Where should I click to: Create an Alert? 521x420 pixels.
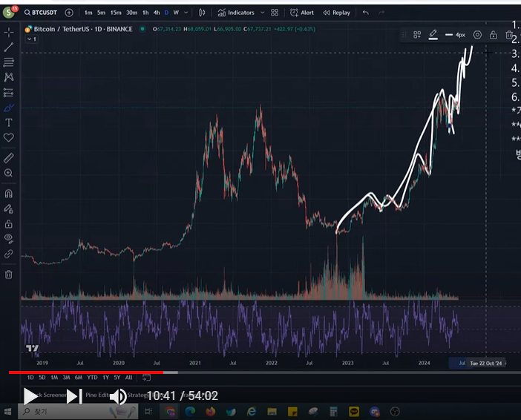tap(302, 13)
